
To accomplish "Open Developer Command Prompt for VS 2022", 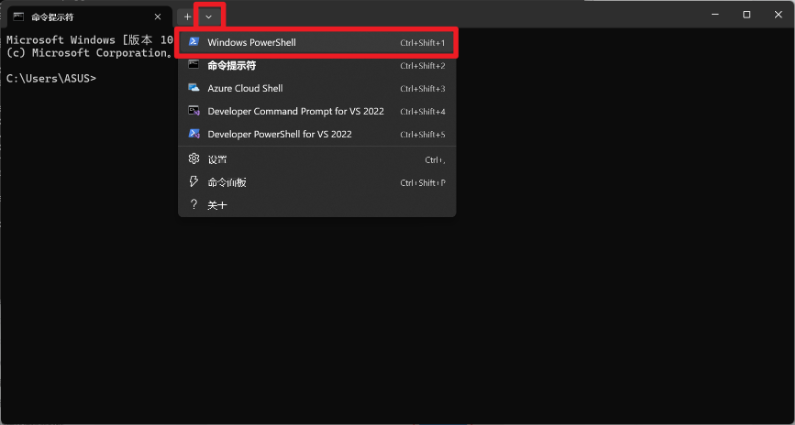I will 317,111.
